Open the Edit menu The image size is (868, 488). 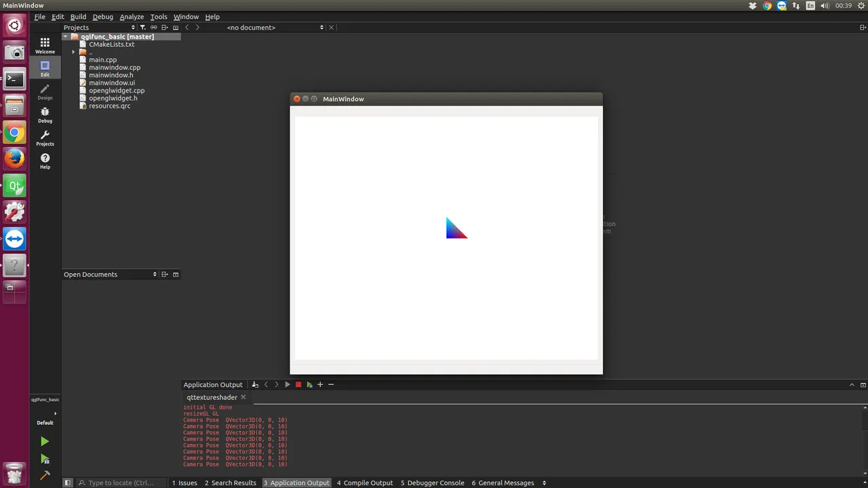tap(58, 16)
